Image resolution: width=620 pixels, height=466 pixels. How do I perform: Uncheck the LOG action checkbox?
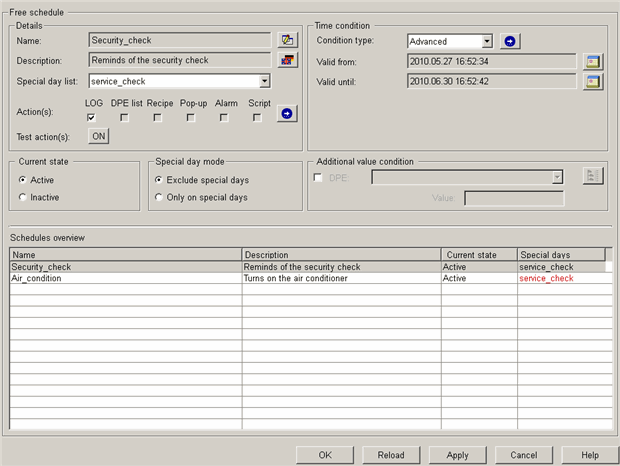(x=92, y=117)
